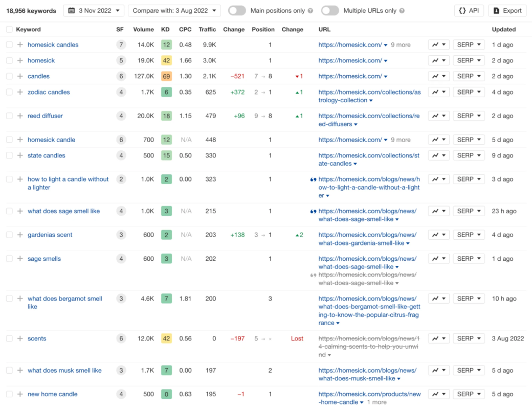The image size is (532, 409).
Task: Open the 3 Nov 2022 date dropdown
Action: click(94, 11)
